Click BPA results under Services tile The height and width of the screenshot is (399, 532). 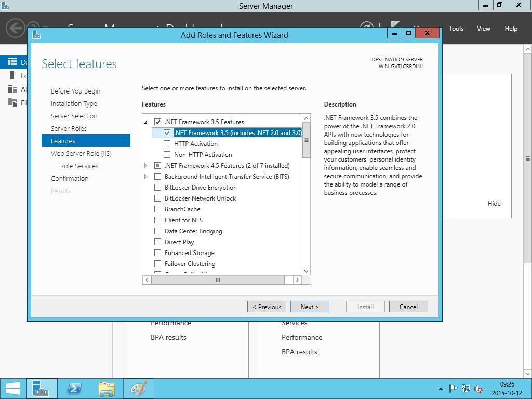pyautogui.click(x=299, y=352)
